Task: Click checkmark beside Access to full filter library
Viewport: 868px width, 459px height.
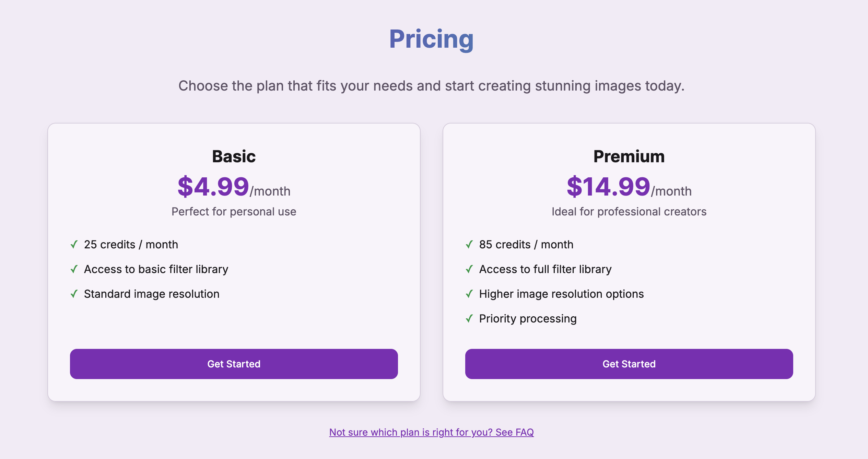Action: tap(469, 269)
